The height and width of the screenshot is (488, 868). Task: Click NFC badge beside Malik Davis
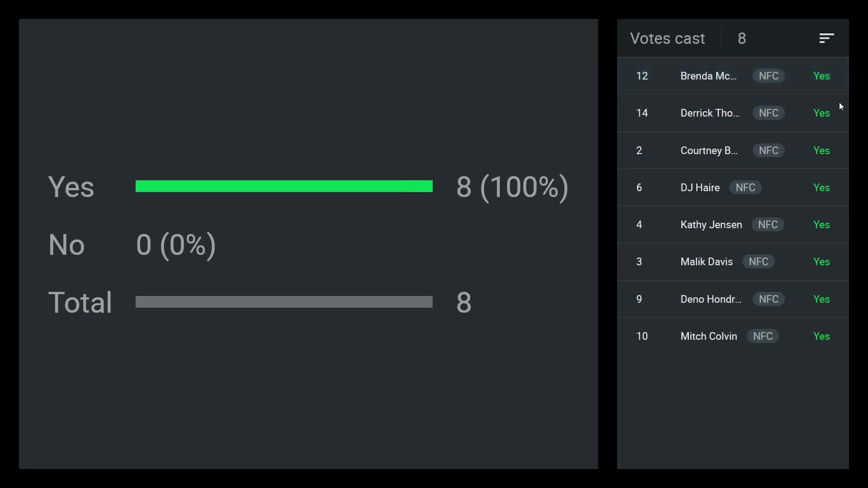(758, 262)
